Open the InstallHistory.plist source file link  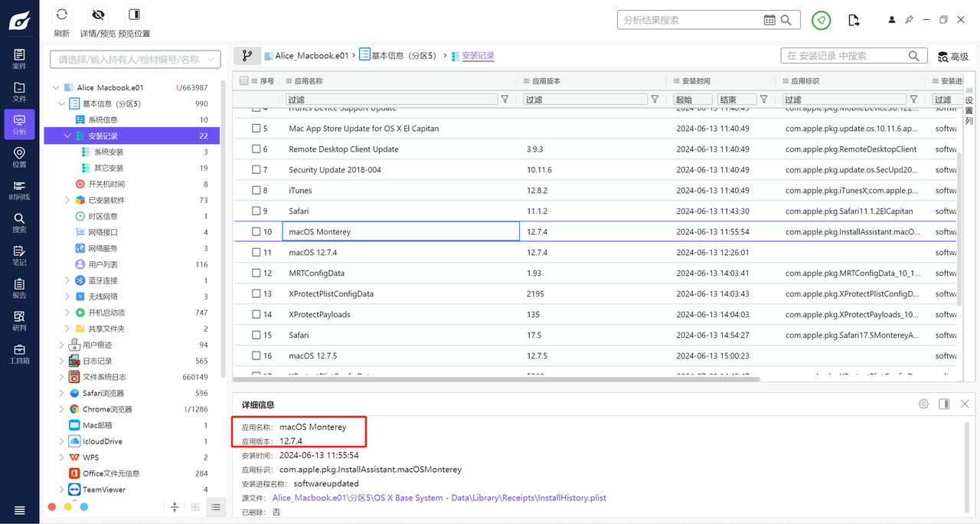pyautogui.click(x=439, y=498)
